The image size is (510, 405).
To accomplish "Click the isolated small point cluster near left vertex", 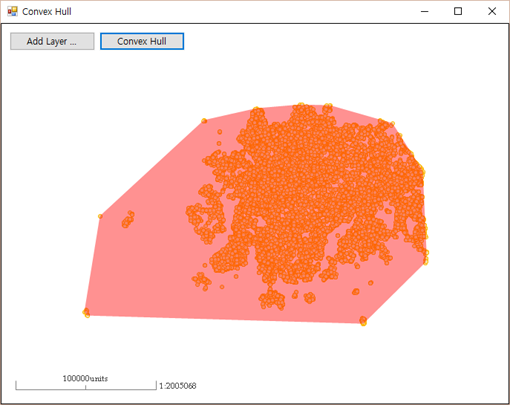I will click(x=128, y=219).
